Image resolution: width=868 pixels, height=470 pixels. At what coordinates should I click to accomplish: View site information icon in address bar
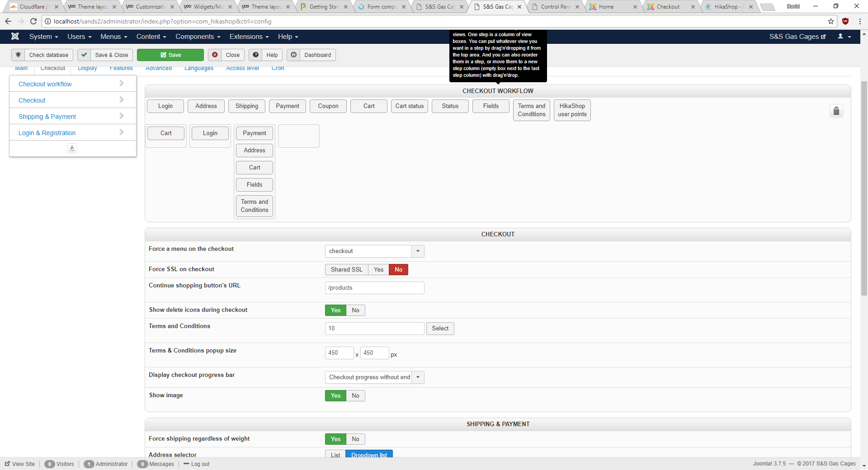click(48, 21)
